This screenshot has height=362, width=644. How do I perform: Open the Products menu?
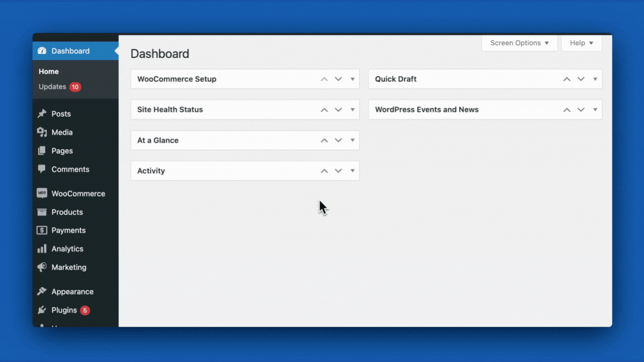point(75,212)
